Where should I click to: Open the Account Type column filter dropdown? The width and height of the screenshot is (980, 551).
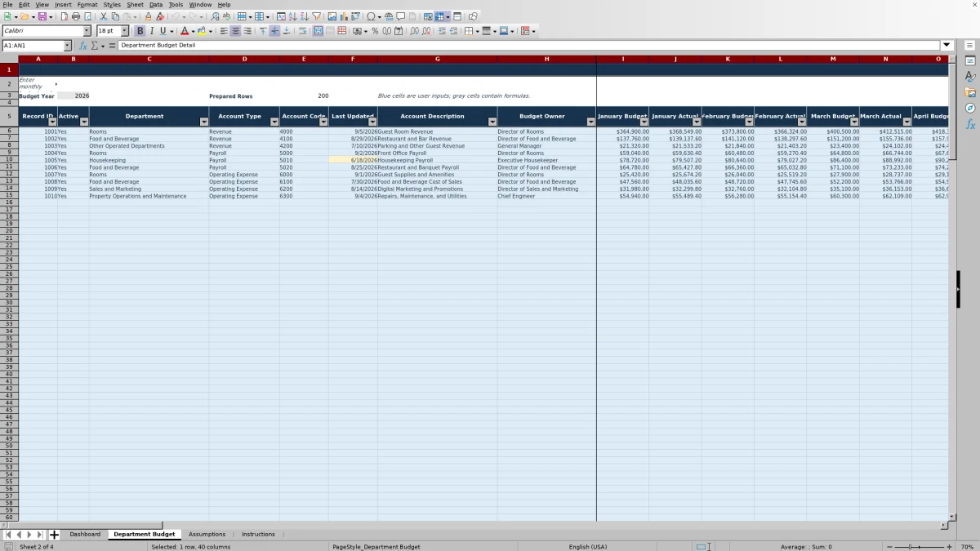(274, 122)
